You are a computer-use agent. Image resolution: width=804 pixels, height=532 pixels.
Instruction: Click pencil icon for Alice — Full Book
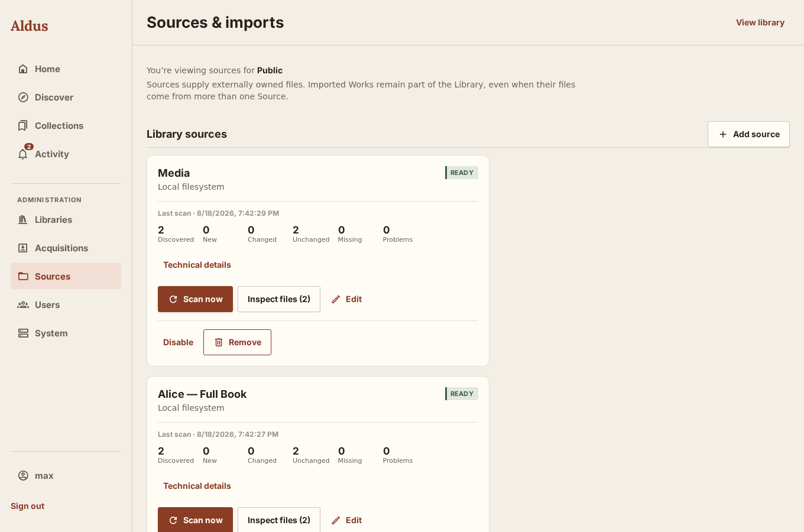coord(336,520)
